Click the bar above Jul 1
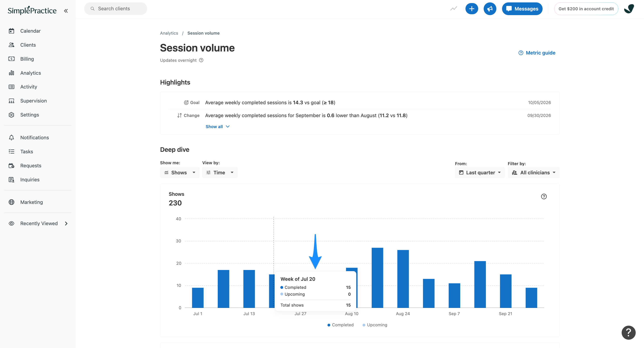Screen dimensions: 644x348 198,297
